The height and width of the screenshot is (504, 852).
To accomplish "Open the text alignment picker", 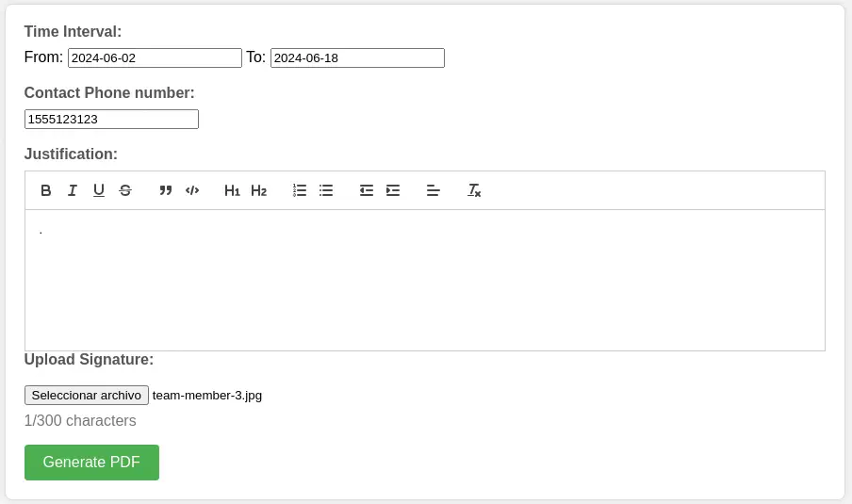I will (x=434, y=190).
